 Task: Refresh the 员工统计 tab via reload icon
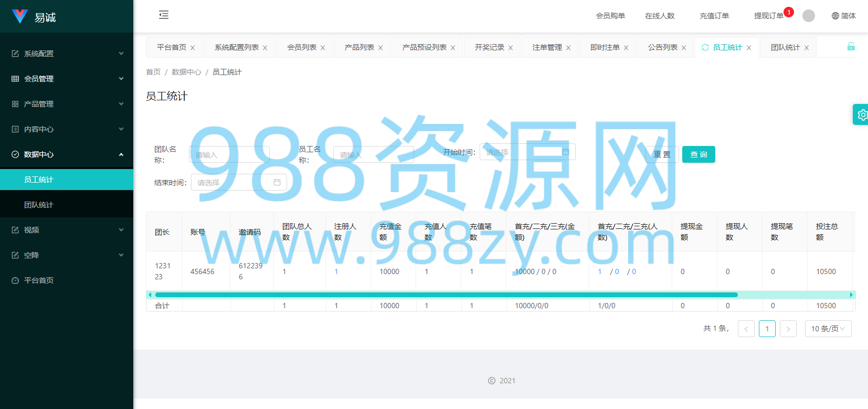pyautogui.click(x=705, y=47)
